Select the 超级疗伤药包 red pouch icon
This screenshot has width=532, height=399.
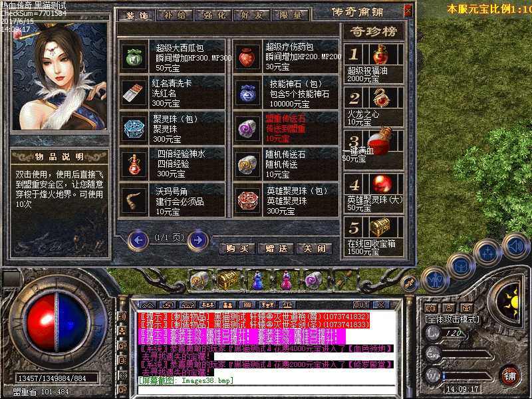point(247,57)
